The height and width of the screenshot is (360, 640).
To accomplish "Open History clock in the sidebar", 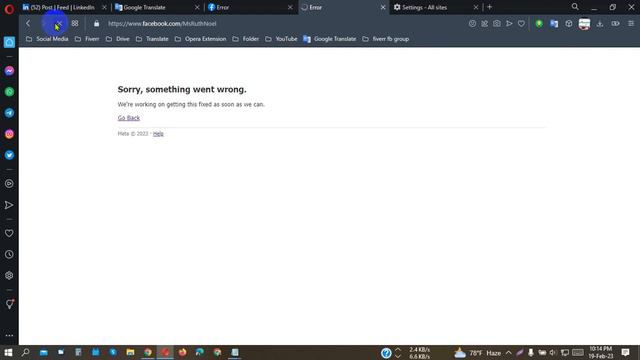I will (x=9, y=255).
